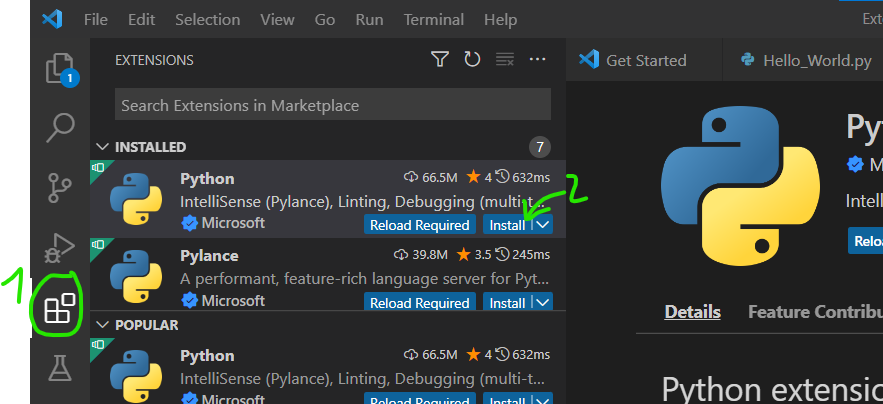Click Install button for installed Python
The image size is (883, 404).
[x=507, y=225]
